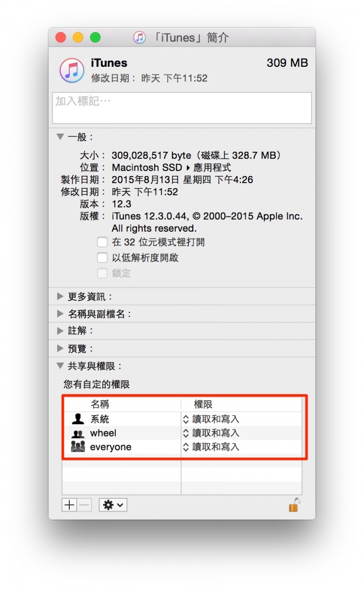Enable 在 32 位元模式裡打開 checkbox
364x589 pixels.
[x=102, y=242]
